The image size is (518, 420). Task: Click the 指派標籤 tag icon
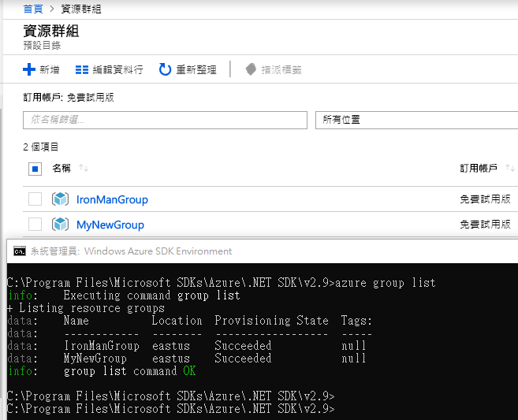(x=251, y=69)
